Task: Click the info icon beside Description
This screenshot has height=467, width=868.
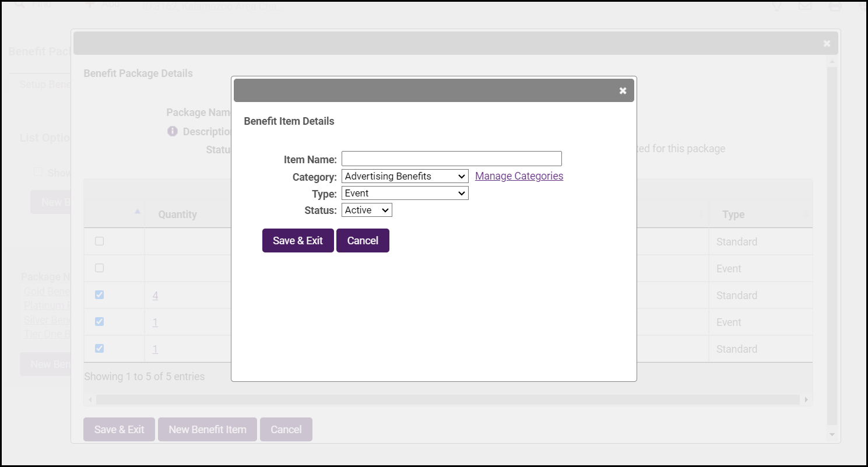Action: coord(173,131)
